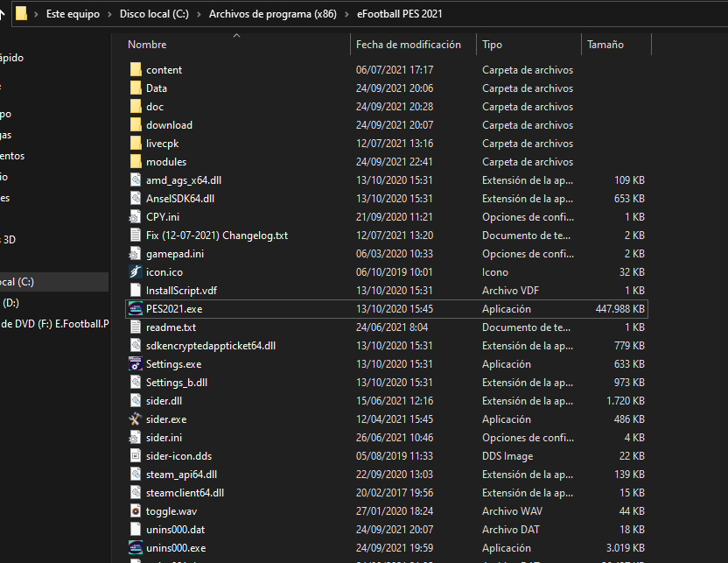Click the sdkencryptedappticket64.dll file icon
728x563 pixels.
pyautogui.click(x=136, y=346)
